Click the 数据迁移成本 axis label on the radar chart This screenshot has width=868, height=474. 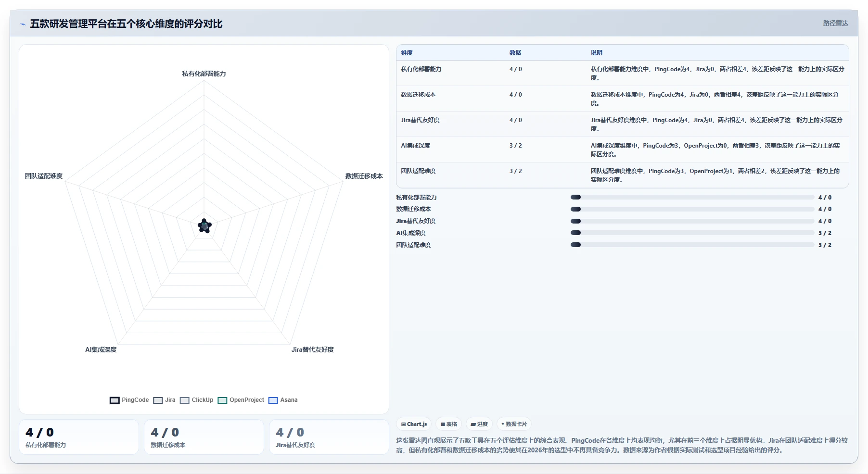click(364, 176)
